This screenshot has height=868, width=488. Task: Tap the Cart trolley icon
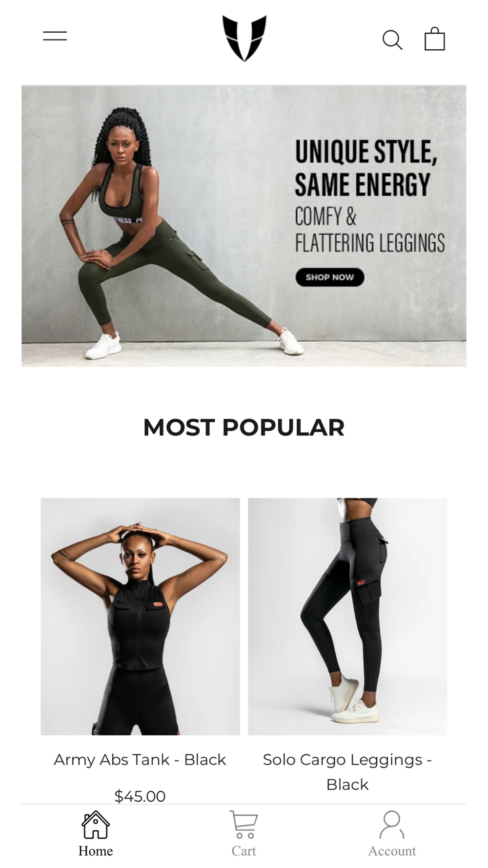[x=244, y=825]
